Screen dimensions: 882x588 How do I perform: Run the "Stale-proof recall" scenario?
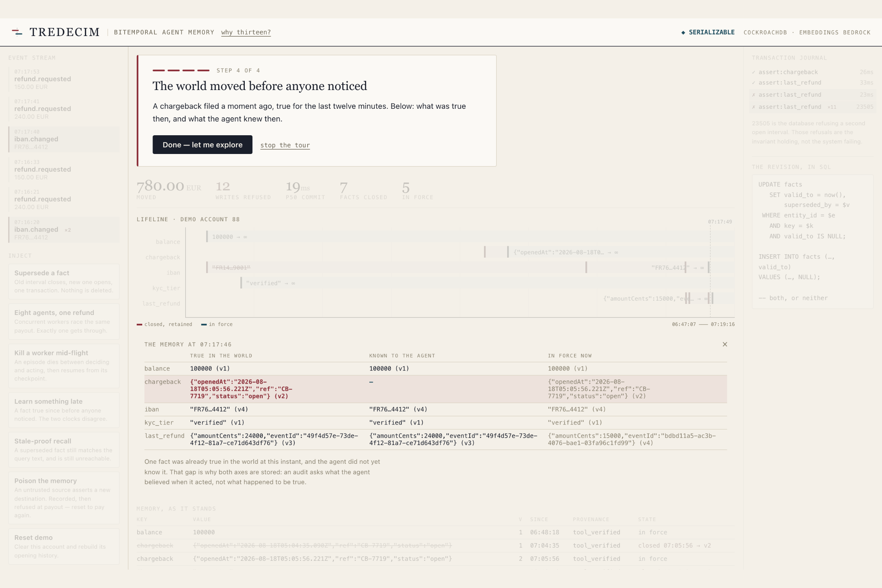pyautogui.click(x=64, y=449)
